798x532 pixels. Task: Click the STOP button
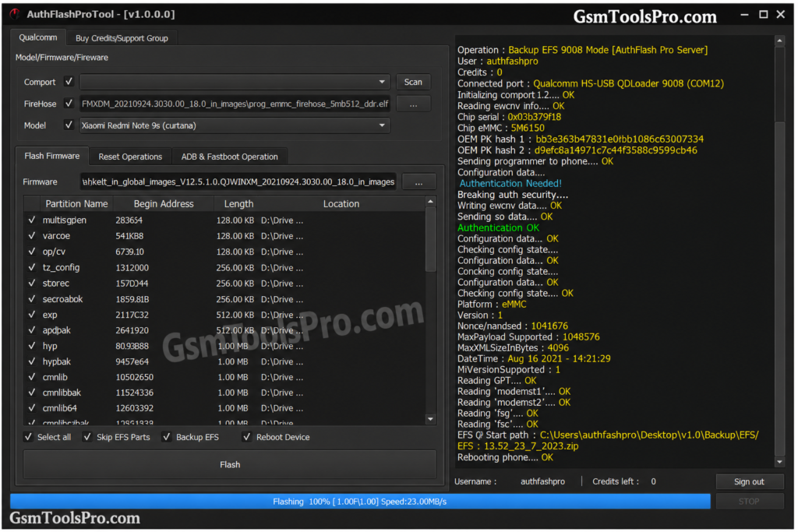coord(749,502)
